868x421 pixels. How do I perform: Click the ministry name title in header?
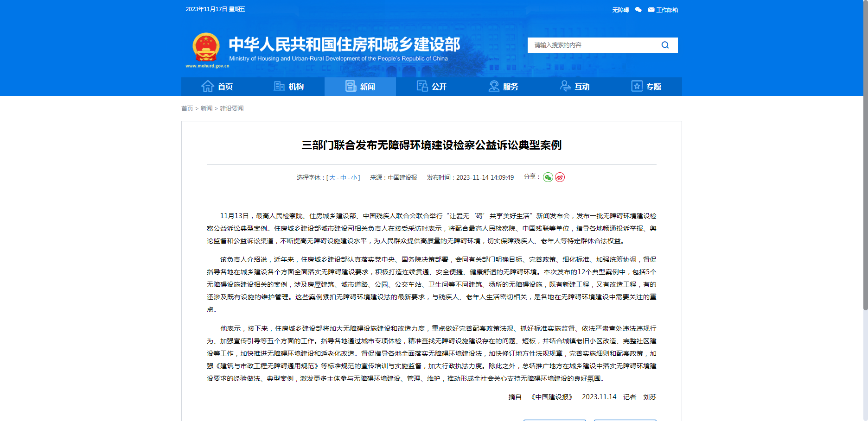344,44
